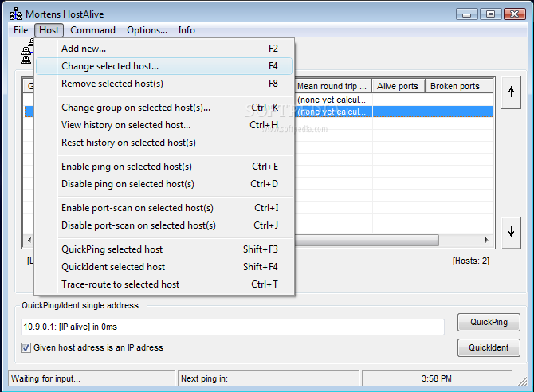Click the '3:58 PM' status bar clock
The width and height of the screenshot is (534, 392).
pos(437,378)
